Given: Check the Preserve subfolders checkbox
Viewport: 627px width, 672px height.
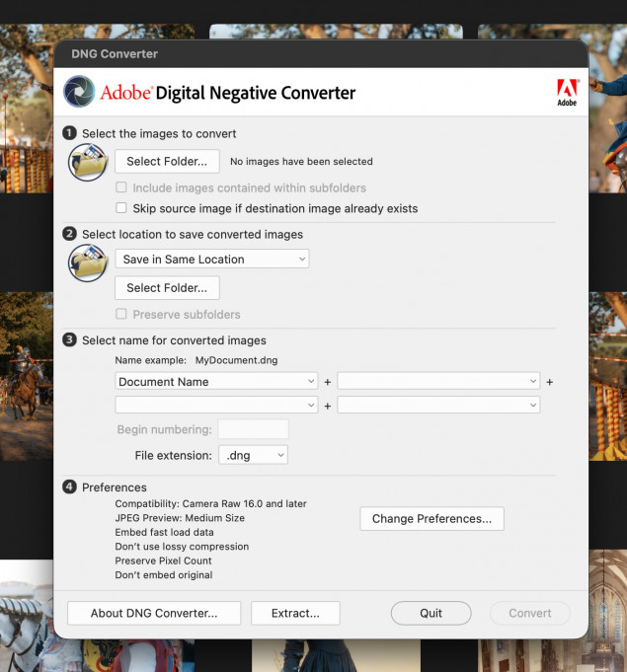Looking at the screenshot, I should pos(121,314).
